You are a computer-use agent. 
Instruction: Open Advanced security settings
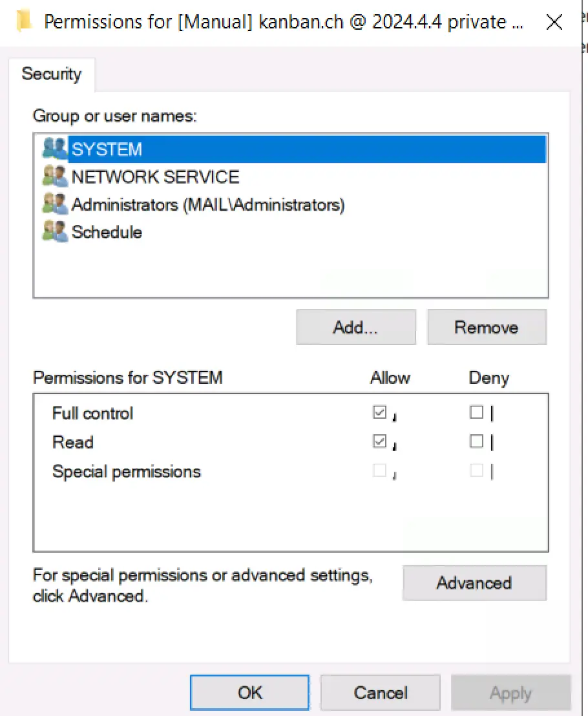tap(474, 582)
